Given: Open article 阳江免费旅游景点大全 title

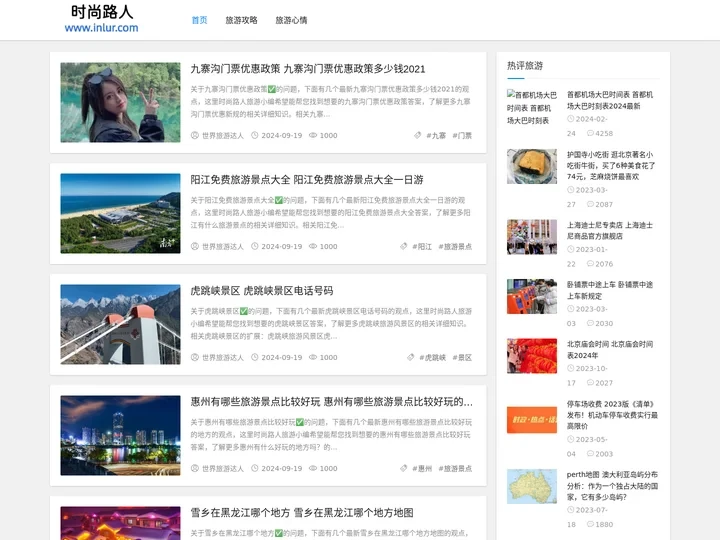Looking at the screenshot, I should coord(307,180).
